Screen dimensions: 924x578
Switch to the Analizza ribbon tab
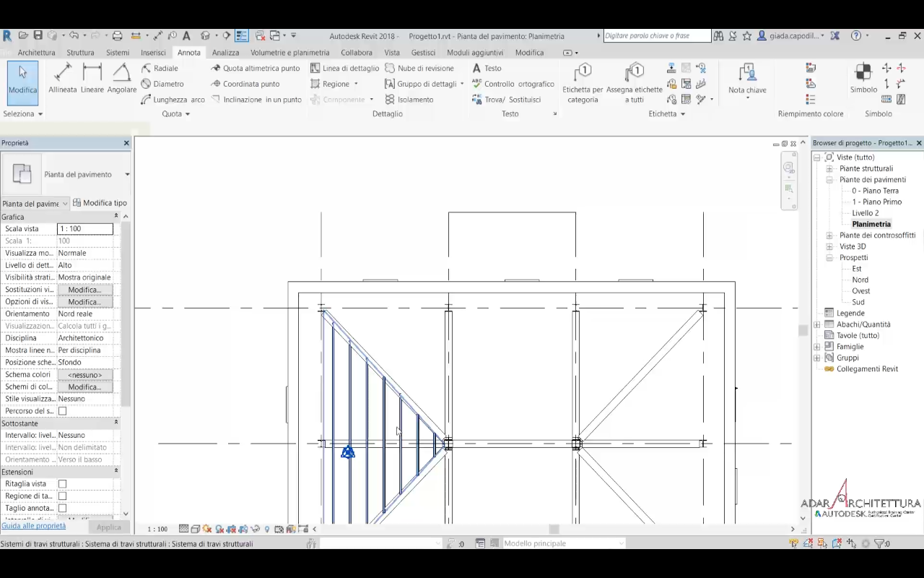coord(225,53)
